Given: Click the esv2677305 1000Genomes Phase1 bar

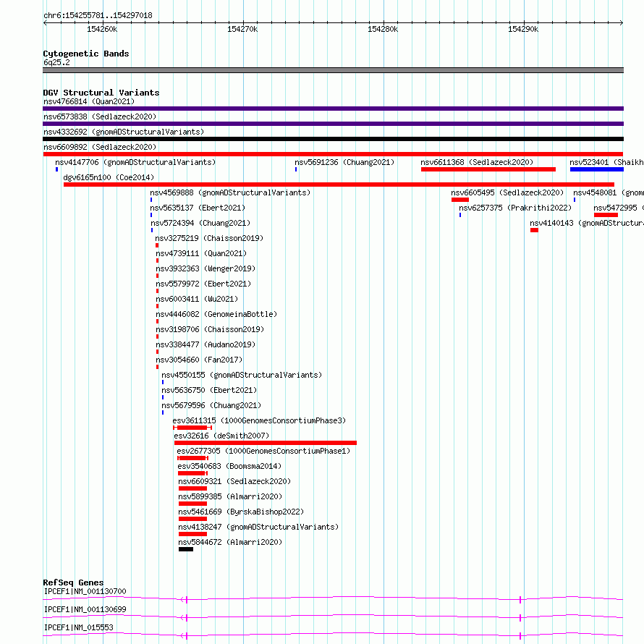Looking at the screenshot, I should (x=192, y=458).
